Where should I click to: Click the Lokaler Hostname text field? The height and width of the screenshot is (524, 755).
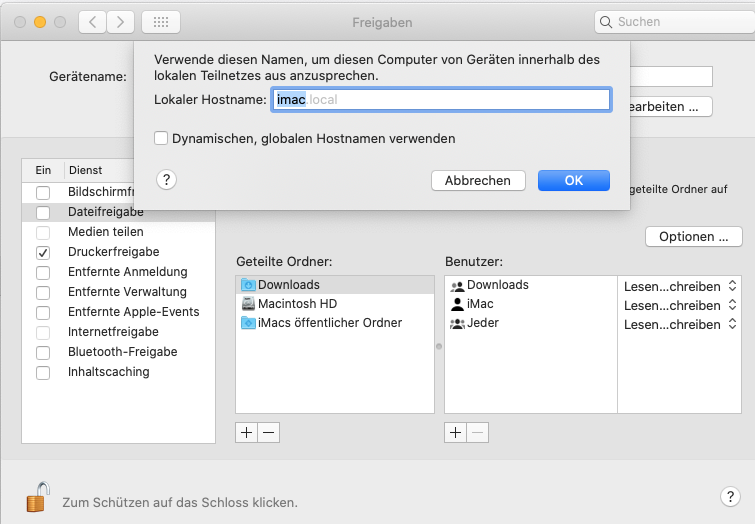(x=440, y=100)
